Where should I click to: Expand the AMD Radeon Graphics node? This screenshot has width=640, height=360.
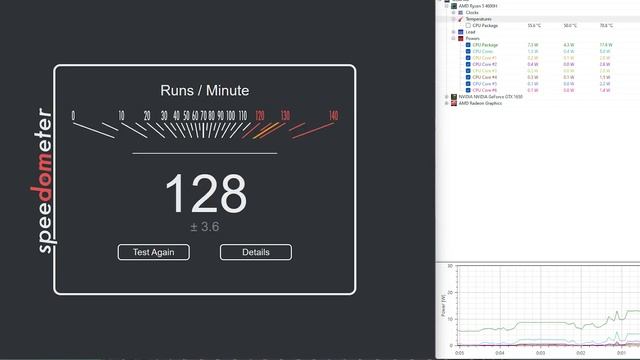pyautogui.click(x=447, y=103)
